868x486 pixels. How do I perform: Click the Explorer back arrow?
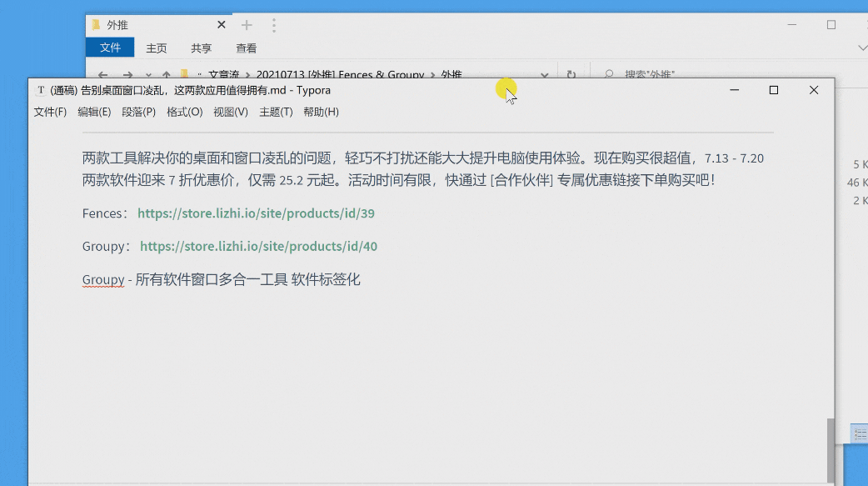point(103,75)
